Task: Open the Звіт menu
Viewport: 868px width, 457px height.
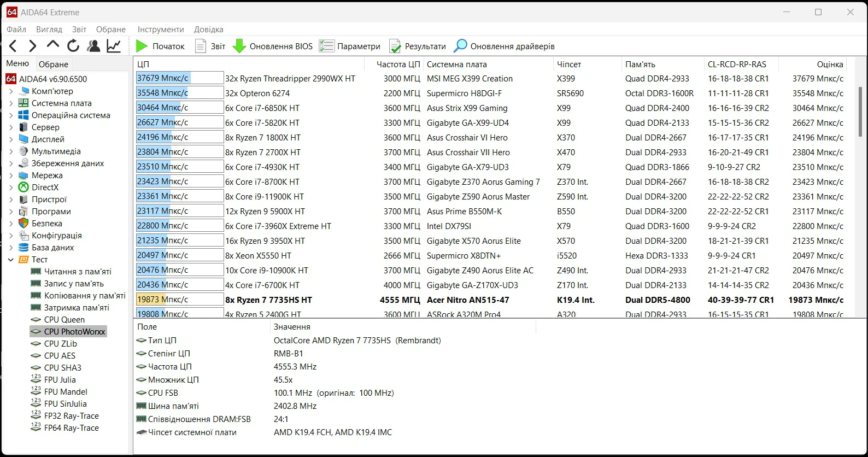Action: tap(79, 30)
